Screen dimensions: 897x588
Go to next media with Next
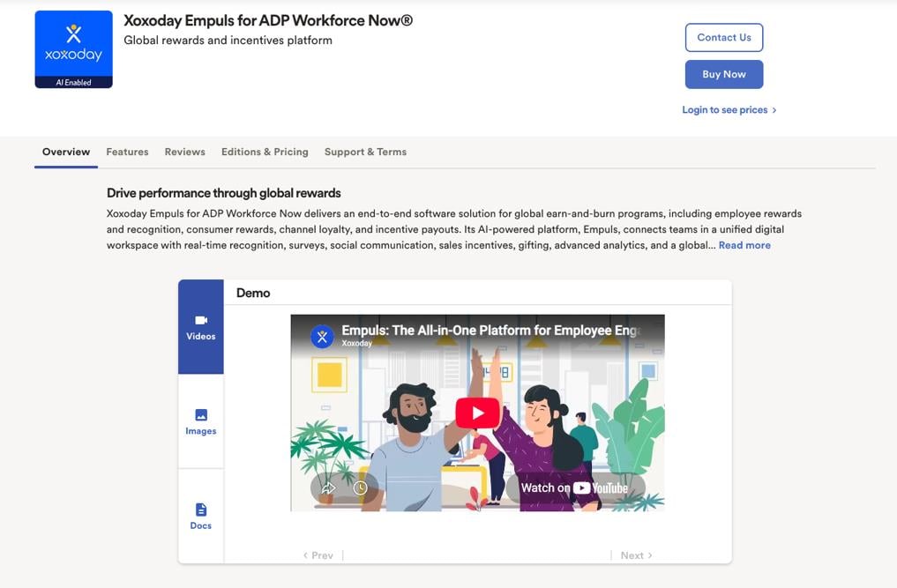pyautogui.click(x=636, y=555)
